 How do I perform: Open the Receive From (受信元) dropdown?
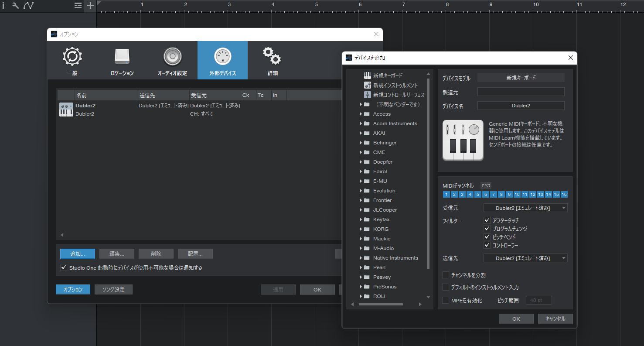tap(525, 208)
